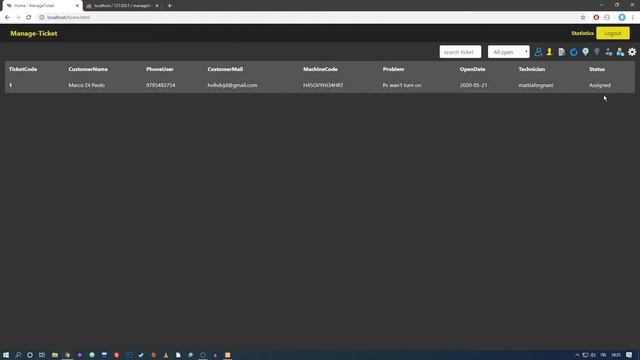Image resolution: width=640 pixels, height=360 pixels.
Task: Click phone number 9785483754
Action: 161,85
